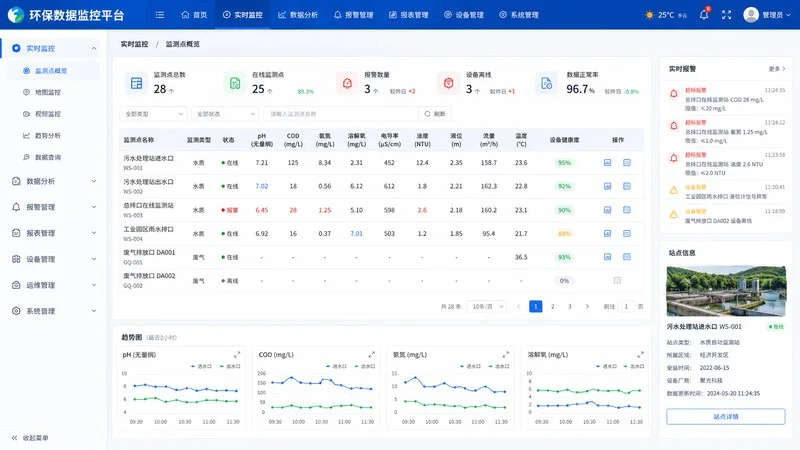
Task: Open chart icon for row WS-001
Action: 607,163
